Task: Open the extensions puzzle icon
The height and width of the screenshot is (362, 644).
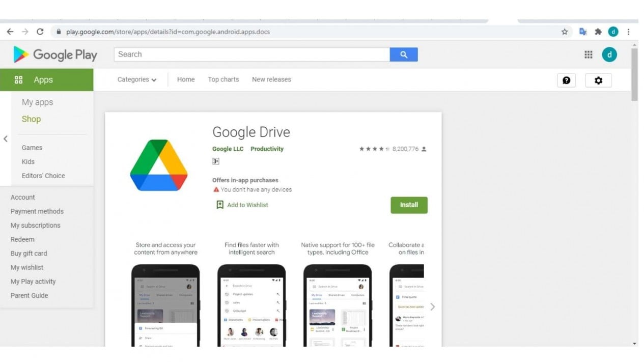Action: (x=598, y=32)
